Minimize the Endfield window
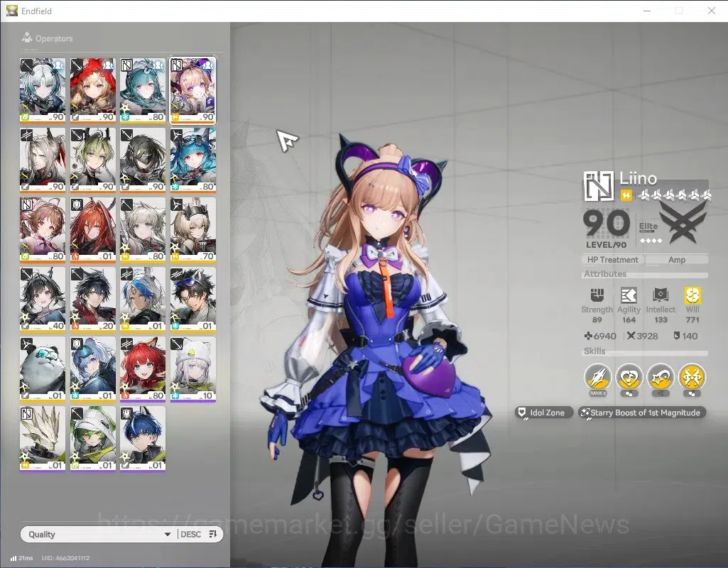 pyautogui.click(x=647, y=11)
